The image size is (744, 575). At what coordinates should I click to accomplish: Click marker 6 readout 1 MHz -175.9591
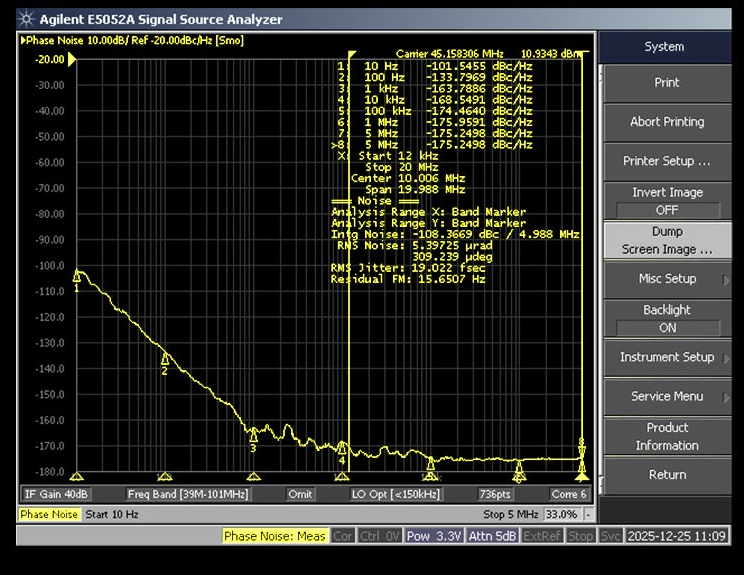pos(435,122)
